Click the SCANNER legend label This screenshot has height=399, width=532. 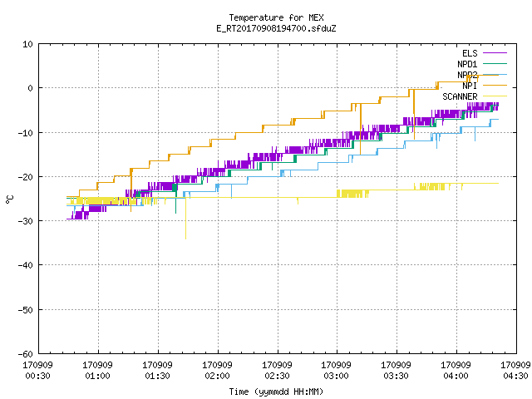pyautogui.click(x=460, y=96)
